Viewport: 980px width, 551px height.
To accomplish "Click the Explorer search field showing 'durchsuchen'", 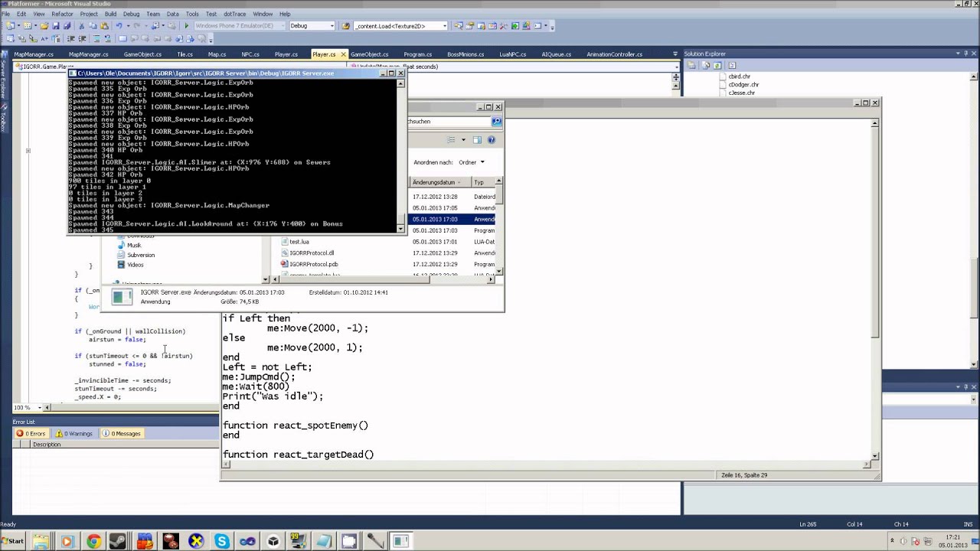I will click(449, 121).
